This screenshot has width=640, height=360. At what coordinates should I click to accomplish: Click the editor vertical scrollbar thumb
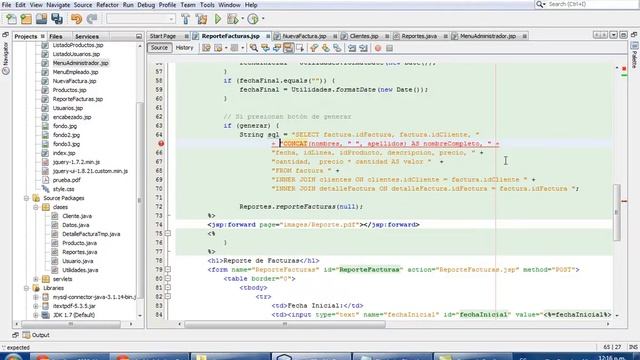point(616,212)
